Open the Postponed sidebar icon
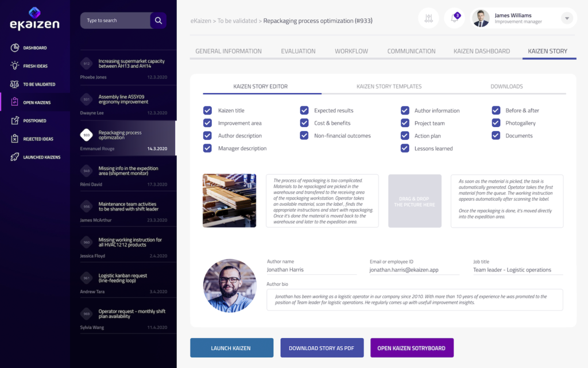This screenshot has height=368, width=588. click(15, 121)
